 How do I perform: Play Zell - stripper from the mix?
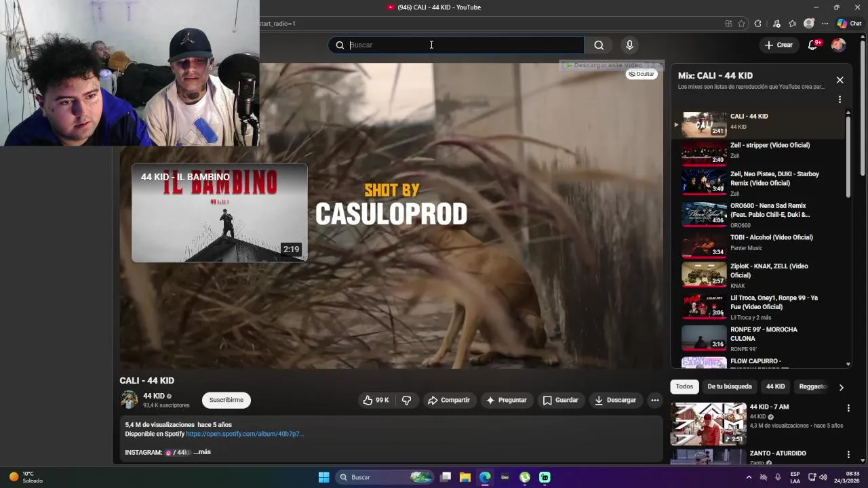(758, 154)
